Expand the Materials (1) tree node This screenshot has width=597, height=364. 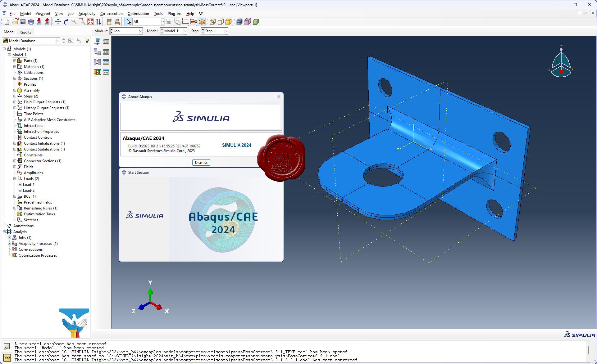pyautogui.click(x=15, y=67)
